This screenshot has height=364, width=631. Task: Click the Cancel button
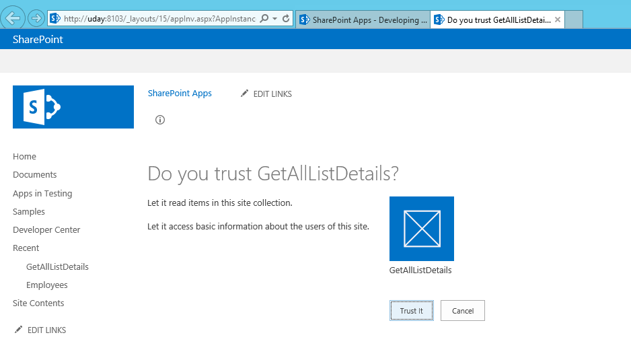[462, 310]
